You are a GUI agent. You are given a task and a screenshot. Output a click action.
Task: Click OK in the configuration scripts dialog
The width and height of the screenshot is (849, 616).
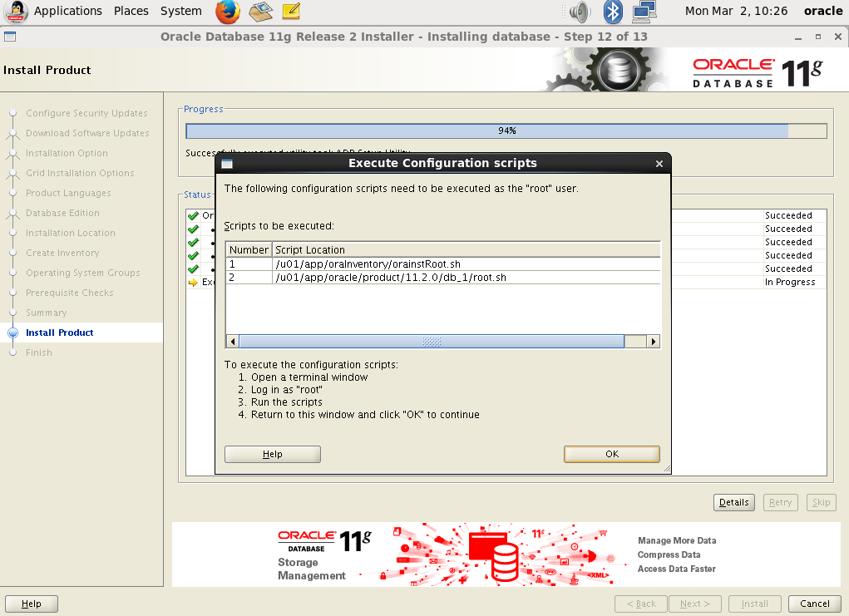(x=612, y=454)
